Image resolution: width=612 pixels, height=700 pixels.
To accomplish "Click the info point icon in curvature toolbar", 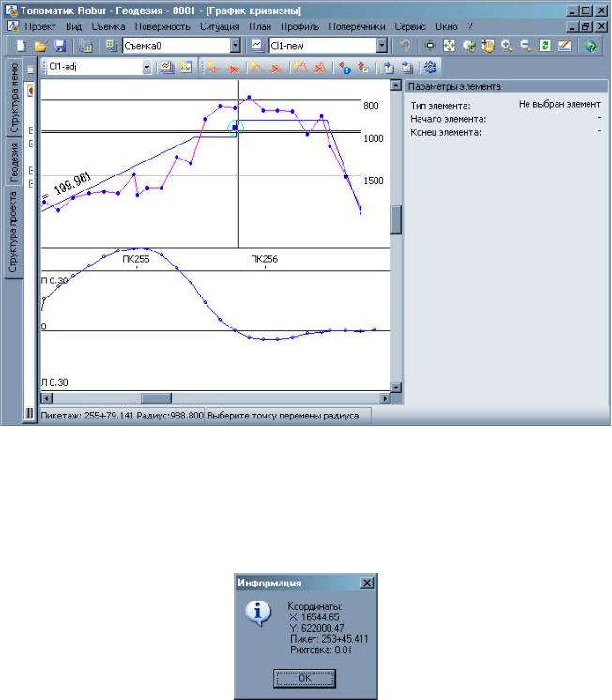I will 344,68.
